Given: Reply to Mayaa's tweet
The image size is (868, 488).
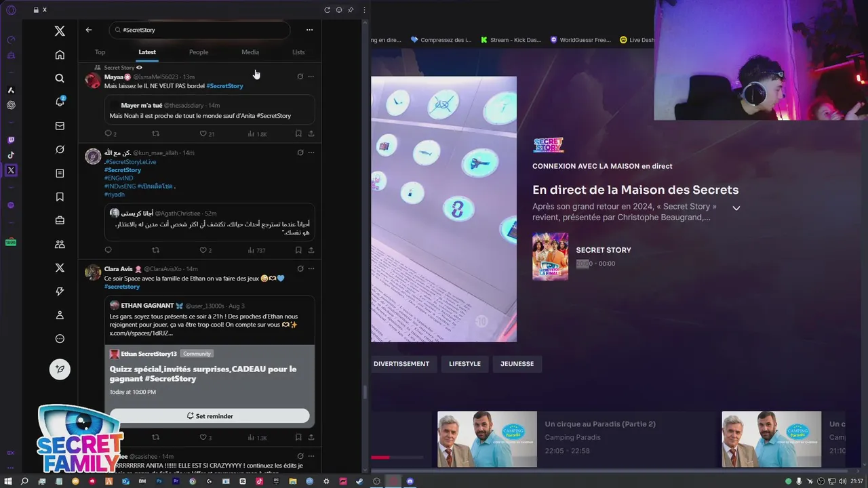Looking at the screenshot, I should click(108, 134).
